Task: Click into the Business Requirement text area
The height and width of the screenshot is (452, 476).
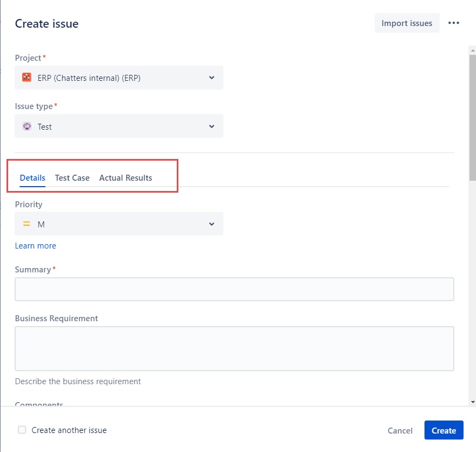Action: pos(234,349)
